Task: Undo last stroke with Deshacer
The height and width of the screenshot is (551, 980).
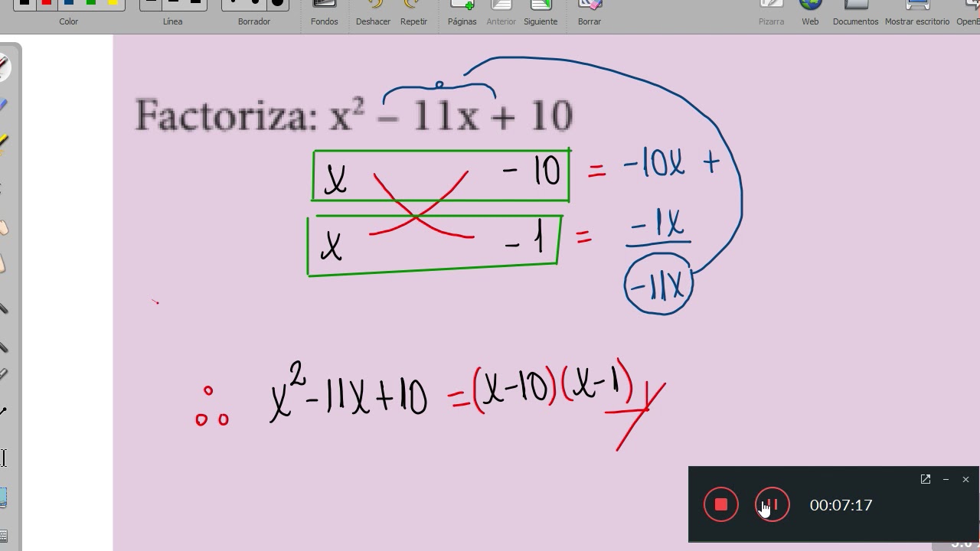Action: 373,13
